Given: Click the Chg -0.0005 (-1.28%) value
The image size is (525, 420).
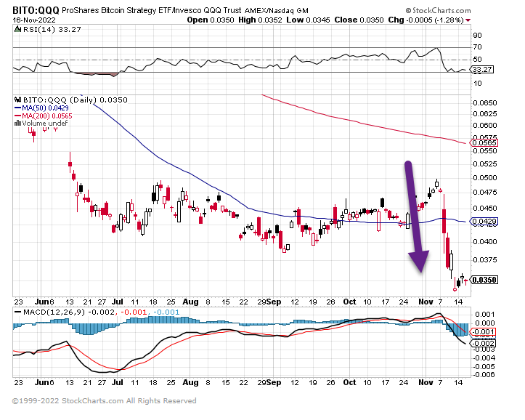Looking at the screenshot, I should click(x=426, y=20).
